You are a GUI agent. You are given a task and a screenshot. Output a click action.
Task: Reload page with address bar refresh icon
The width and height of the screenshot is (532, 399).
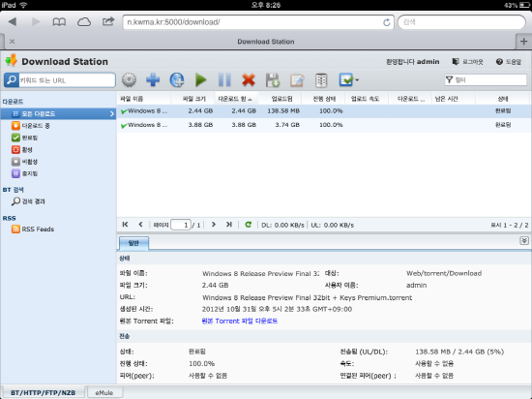(386, 22)
